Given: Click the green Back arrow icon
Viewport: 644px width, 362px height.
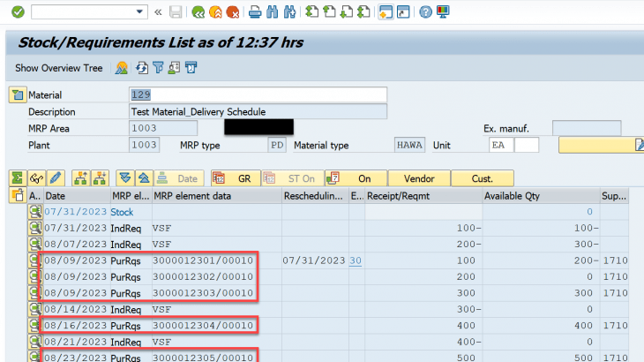Looking at the screenshot, I should click(x=198, y=12).
